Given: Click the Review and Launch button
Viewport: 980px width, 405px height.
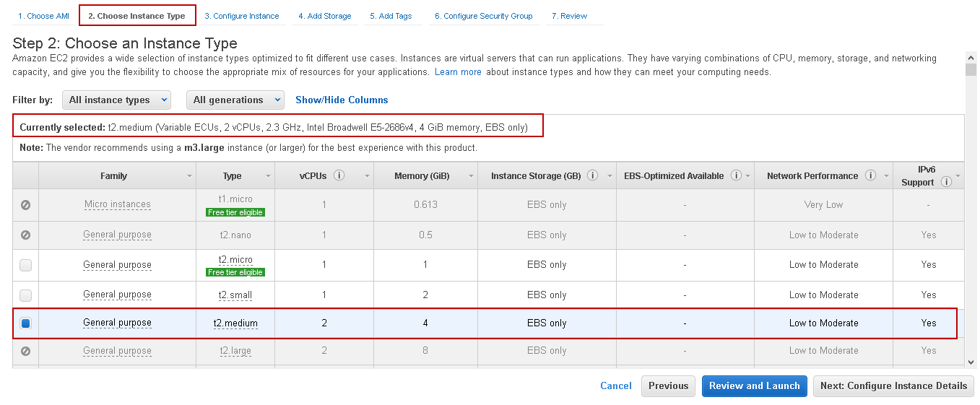Looking at the screenshot, I should [x=754, y=386].
